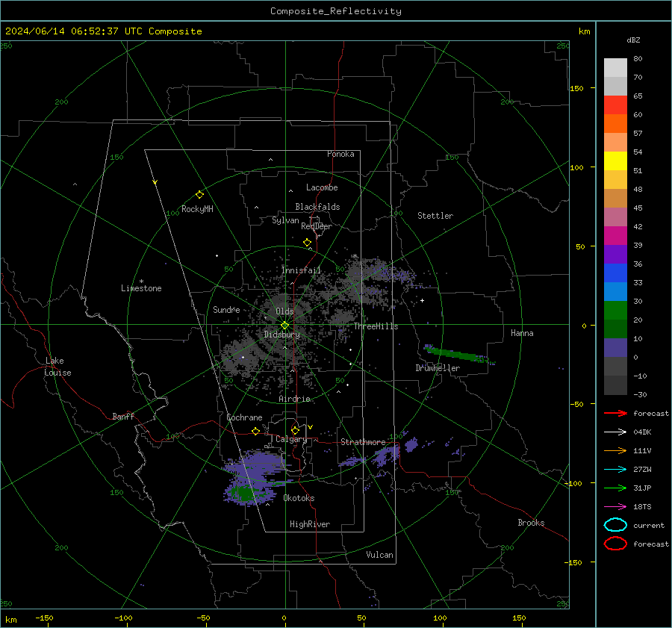Click the magenta 18TS arrow icon
Image resolution: width=672 pixels, height=628 pixels.
tap(615, 507)
